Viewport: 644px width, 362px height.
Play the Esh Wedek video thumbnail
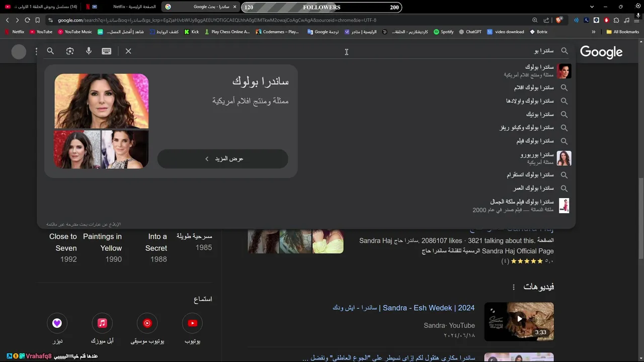[x=519, y=321]
